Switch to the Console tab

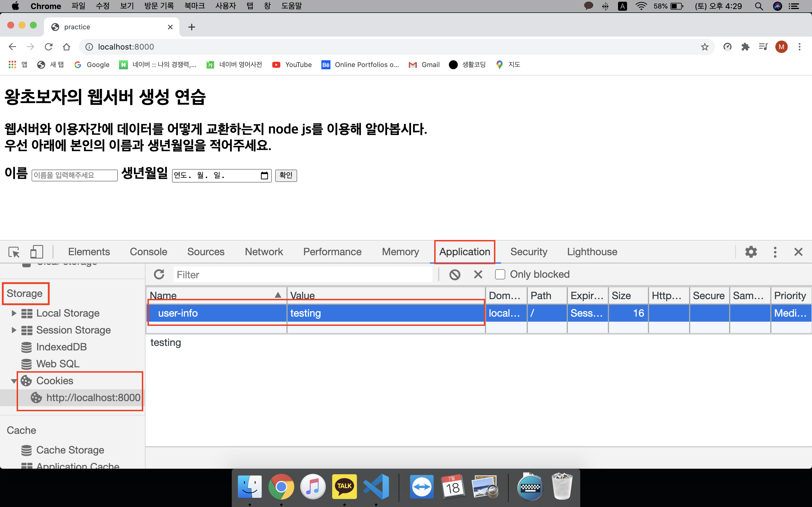(x=148, y=252)
